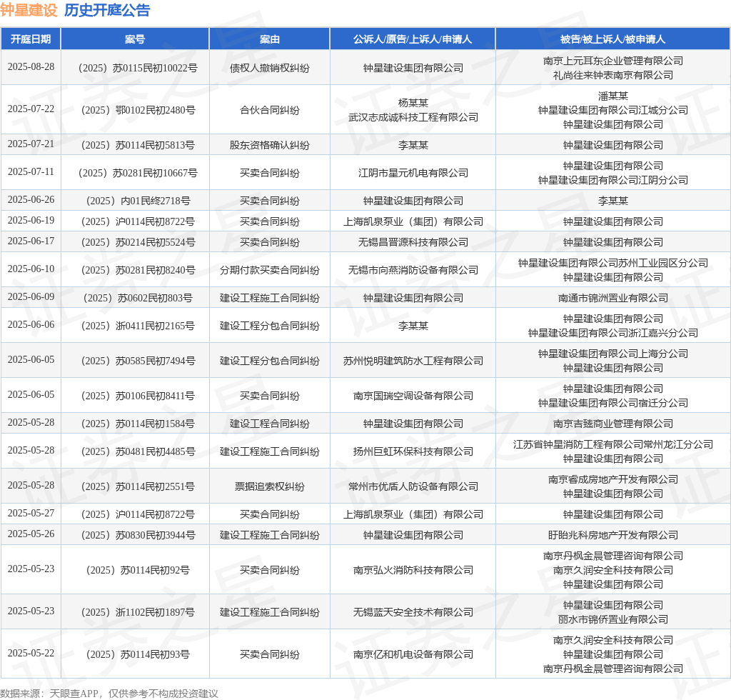Click defendant 礼尚往来钟表南京有限公司
Image resolution: width=731 pixels, height=700 pixels.
pyautogui.click(x=612, y=75)
